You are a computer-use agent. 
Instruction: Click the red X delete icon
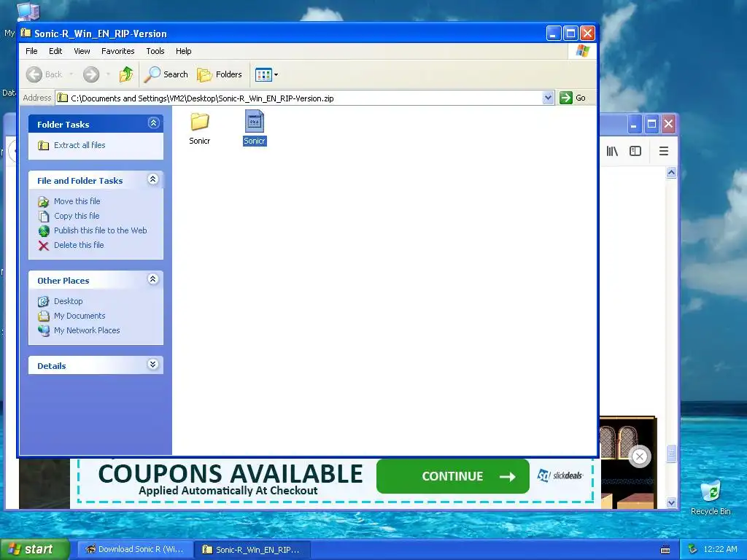pyautogui.click(x=43, y=246)
